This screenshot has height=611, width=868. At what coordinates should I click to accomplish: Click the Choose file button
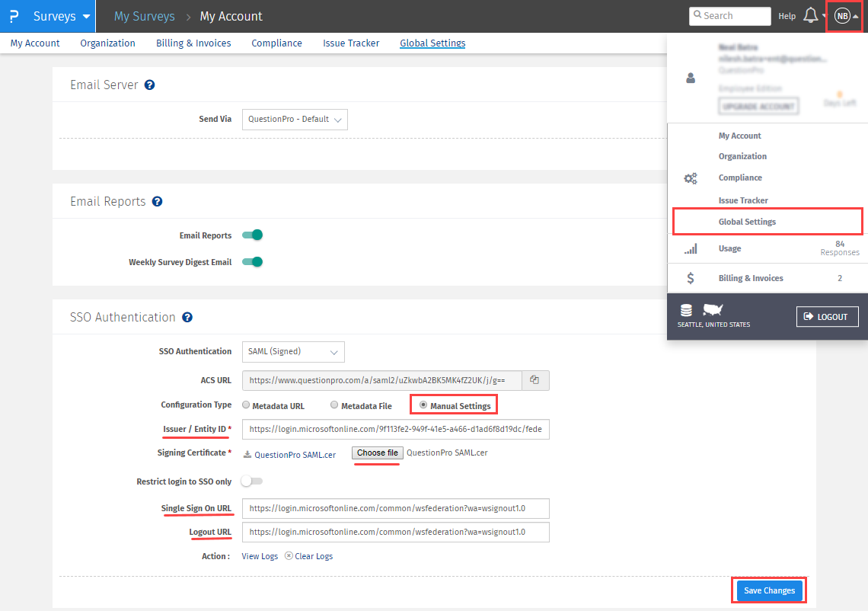pos(378,453)
